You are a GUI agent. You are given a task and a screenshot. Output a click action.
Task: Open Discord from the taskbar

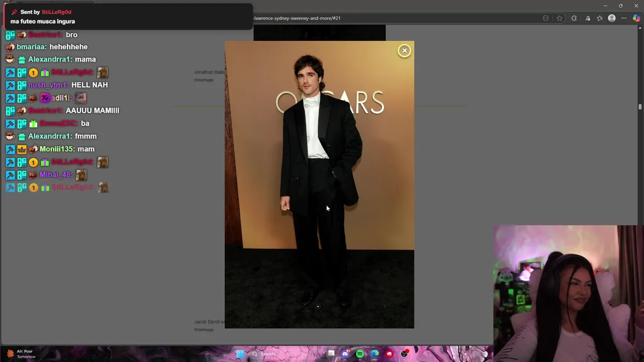(x=345, y=354)
